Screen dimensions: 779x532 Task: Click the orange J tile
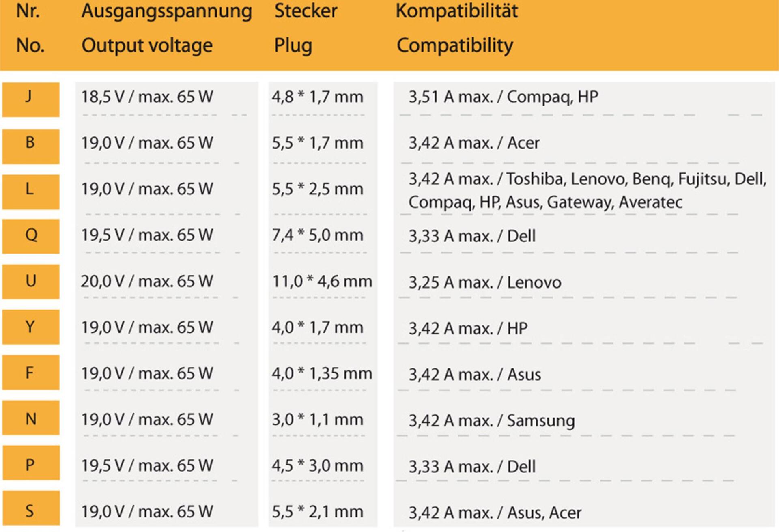point(31,99)
